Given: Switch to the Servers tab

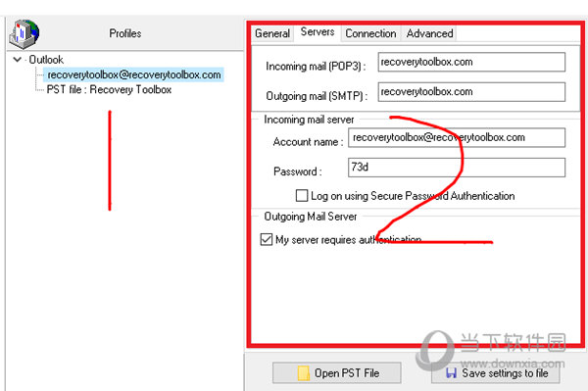Looking at the screenshot, I should [318, 32].
